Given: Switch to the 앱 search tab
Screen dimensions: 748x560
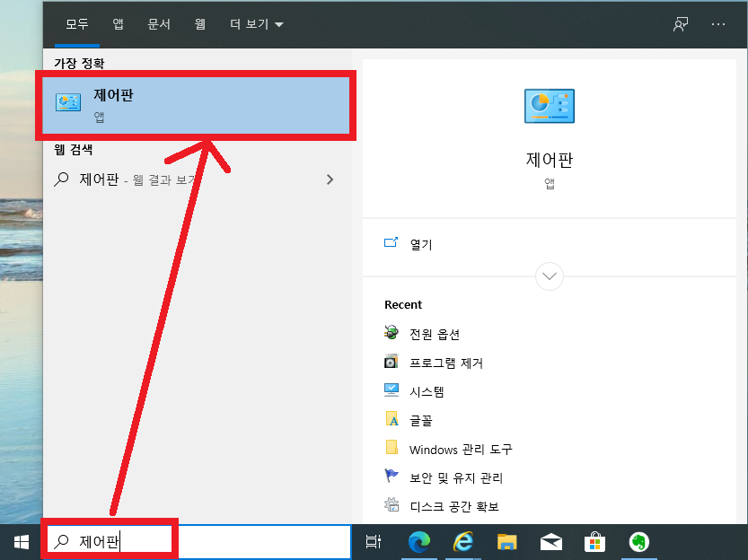Looking at the screenshot, I should click(117, 24).
